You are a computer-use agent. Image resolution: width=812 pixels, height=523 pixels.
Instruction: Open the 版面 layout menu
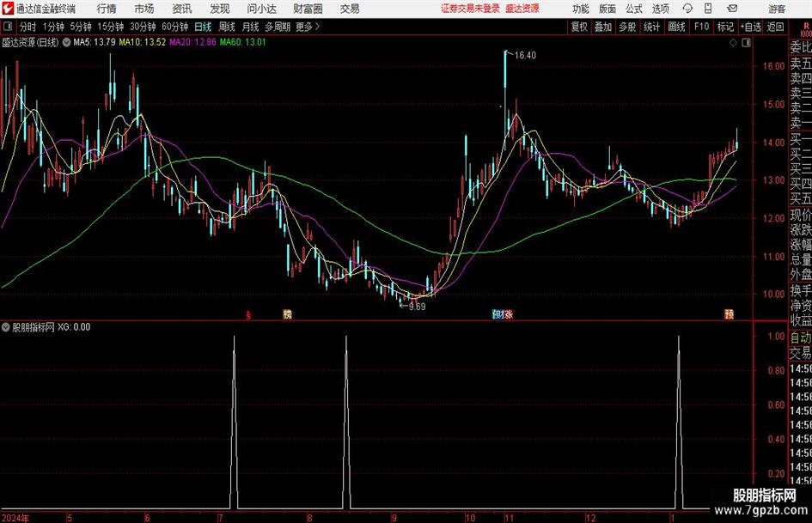tap(607, 9)
